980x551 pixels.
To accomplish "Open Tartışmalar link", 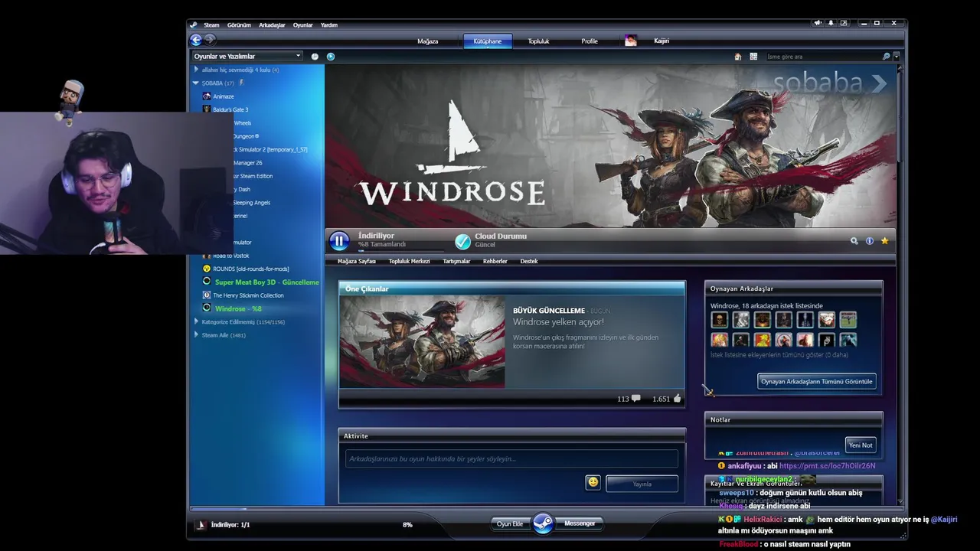I will point(456,262).
